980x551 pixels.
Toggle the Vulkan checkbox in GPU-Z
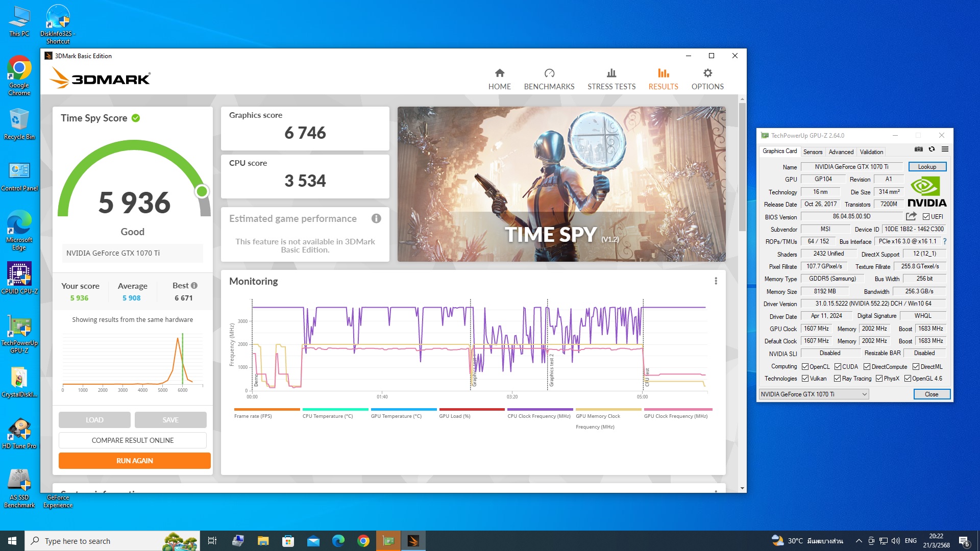pyautogui.click(x=805, y=379)
